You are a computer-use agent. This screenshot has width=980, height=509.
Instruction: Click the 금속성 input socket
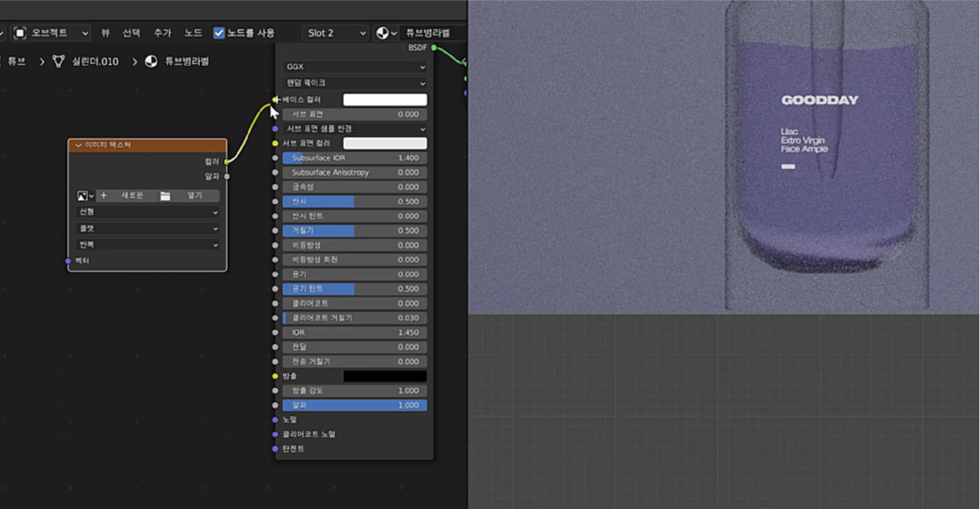275,187
